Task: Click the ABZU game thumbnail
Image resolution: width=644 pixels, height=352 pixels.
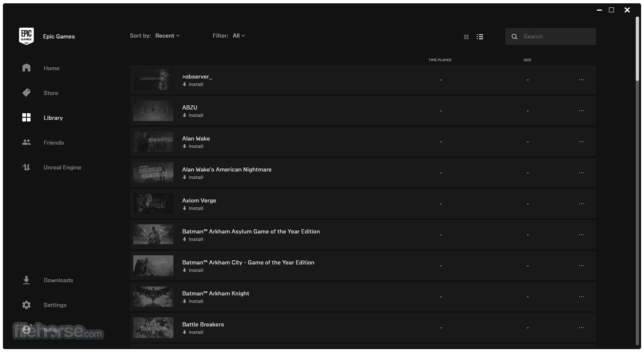Action: (153, 111)
